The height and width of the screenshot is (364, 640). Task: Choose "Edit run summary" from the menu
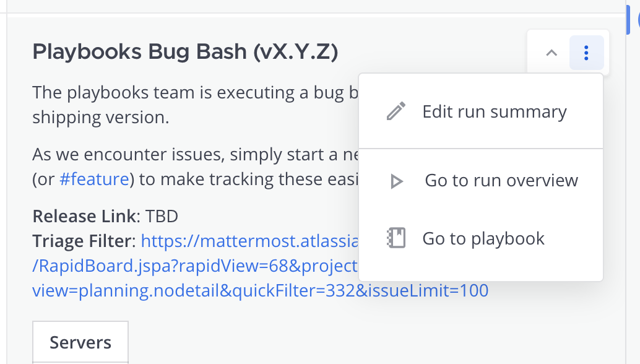pyautogui.click(x=494, y=111)
